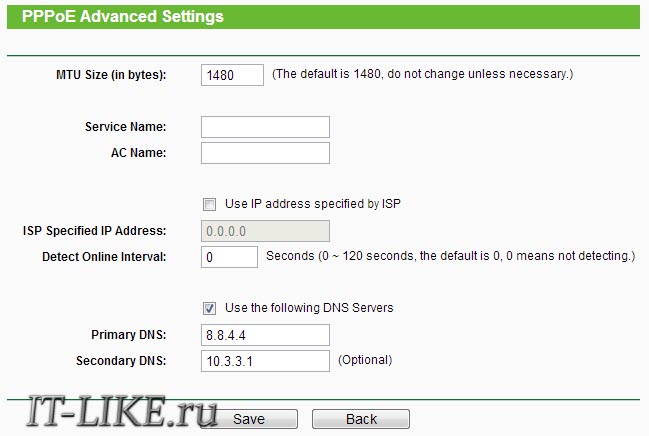
Task: Click the '(Optional)' note beside Secondary DNS
Action: point(365,360)
